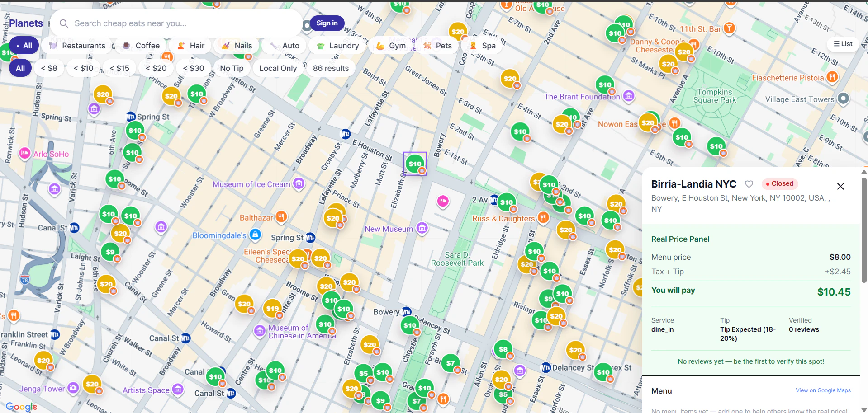This screenshot has height=413, width=868.
Task: Select the under $8 price filter
Action: (49, 68)
